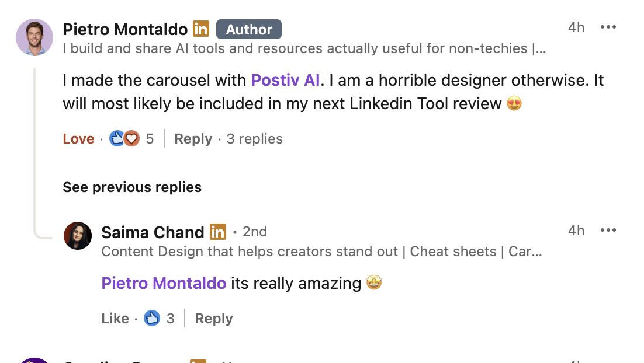
Task: Reply to Pietro Montaldo's comment
Action: [193, 139]
